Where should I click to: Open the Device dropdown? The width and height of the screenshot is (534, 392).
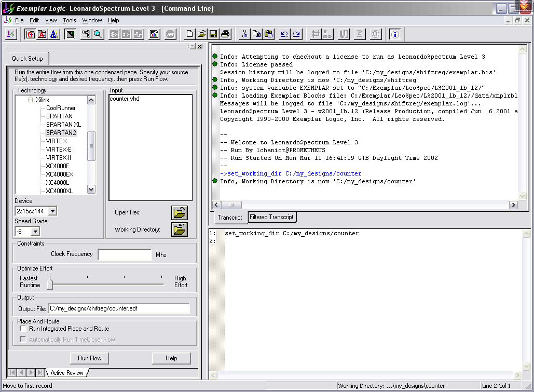52,211
